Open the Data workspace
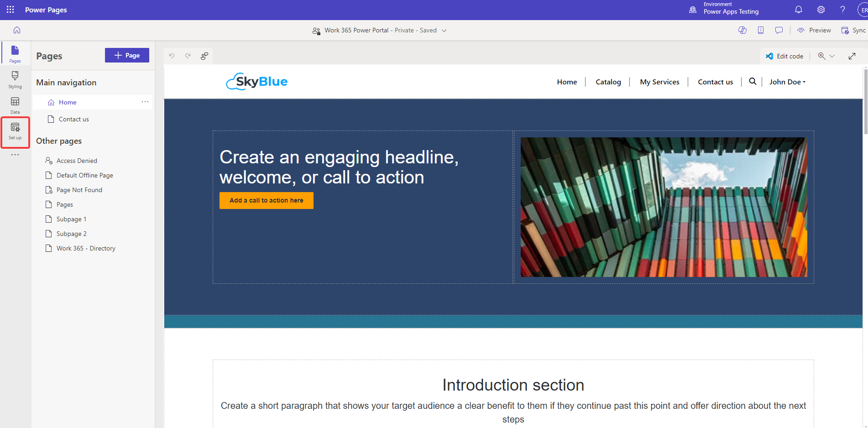 click(15, 105)
